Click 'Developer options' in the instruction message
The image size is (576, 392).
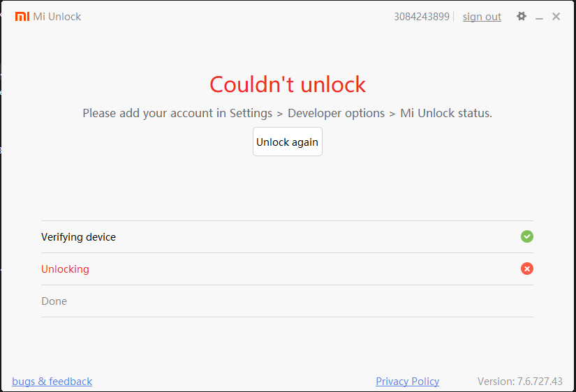tap(336, 113)
